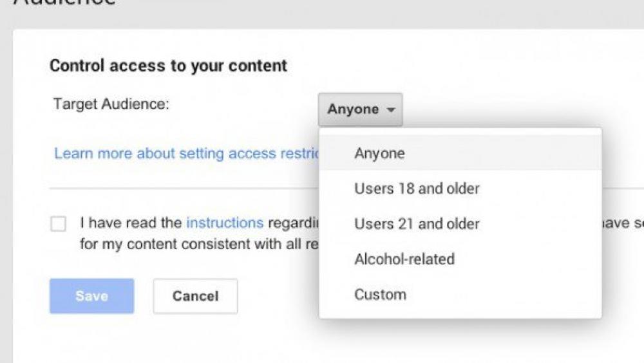
Task: Click the caret arrow beside Anyone
Action: point(390,110)
